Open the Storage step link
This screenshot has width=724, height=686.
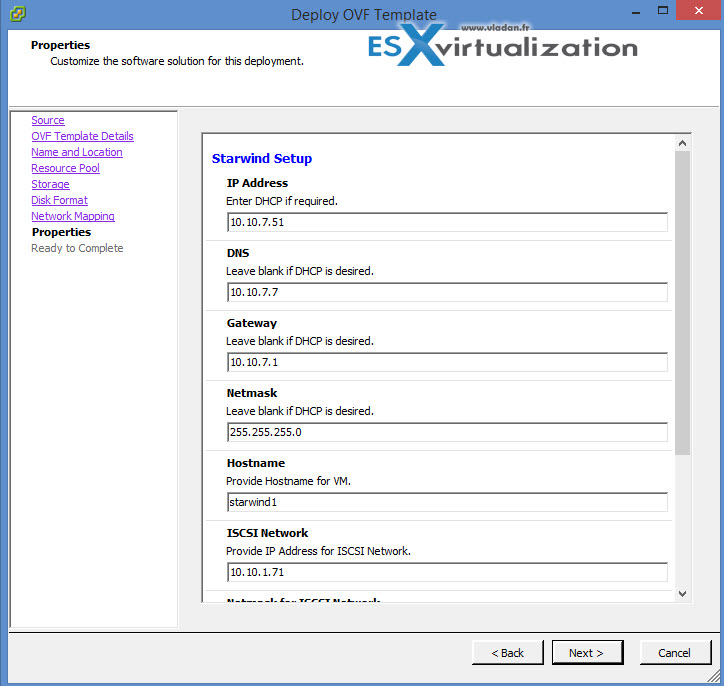point(50,184)
